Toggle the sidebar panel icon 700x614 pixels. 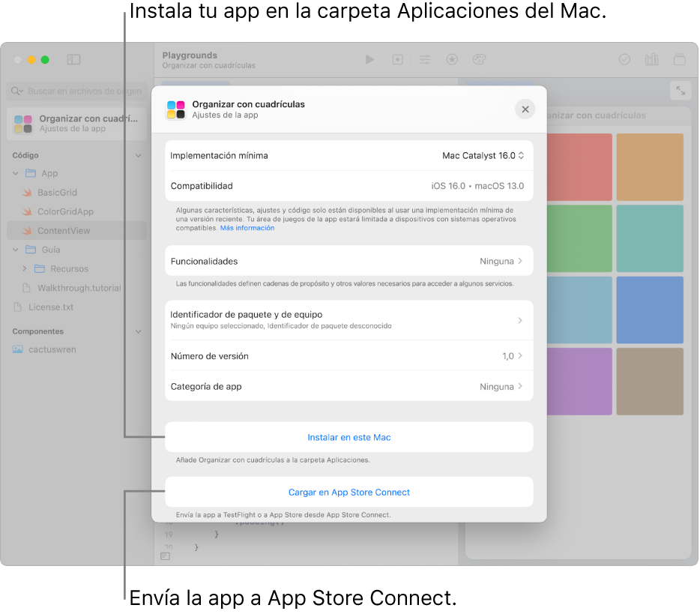click(x=73, y=59)
